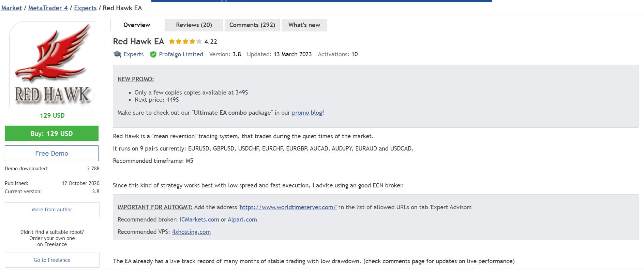Visit the ICMarkets.com broker link
Viewport: 644px width, 270px height.
pos(199,219)
